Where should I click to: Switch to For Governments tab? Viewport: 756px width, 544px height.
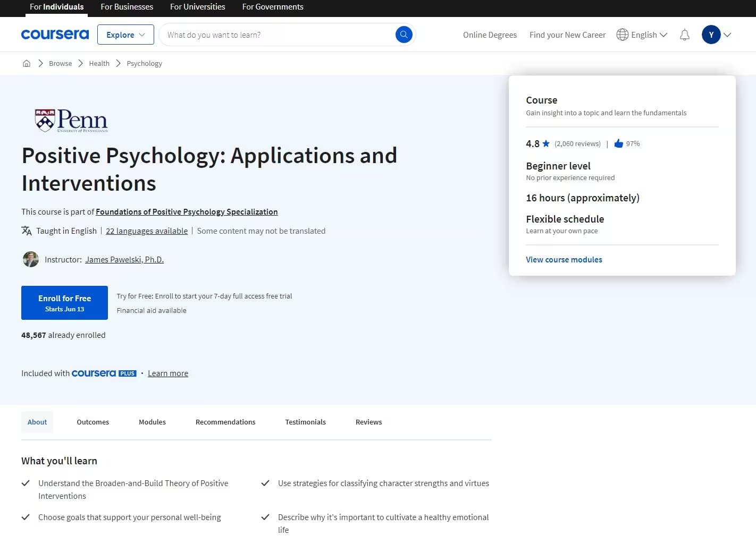(x=273, y=7)
